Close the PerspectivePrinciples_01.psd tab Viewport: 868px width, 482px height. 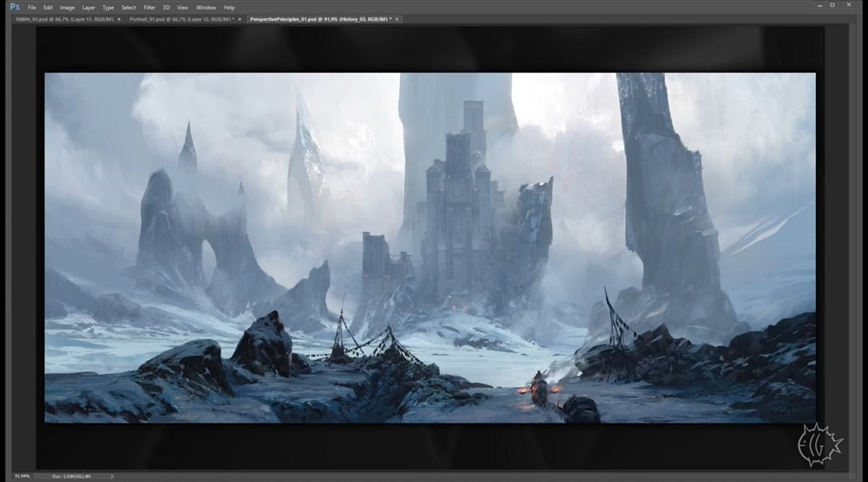click(396, 19)
